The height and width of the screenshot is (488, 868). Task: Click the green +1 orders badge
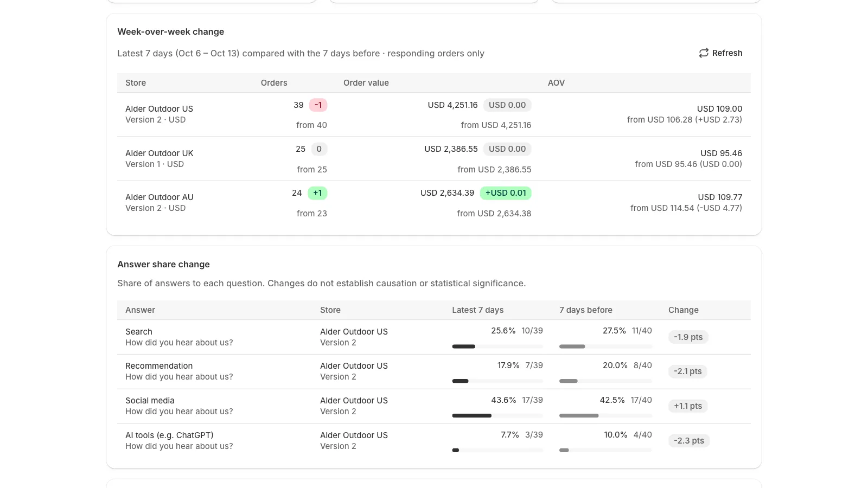pos(317,193)
